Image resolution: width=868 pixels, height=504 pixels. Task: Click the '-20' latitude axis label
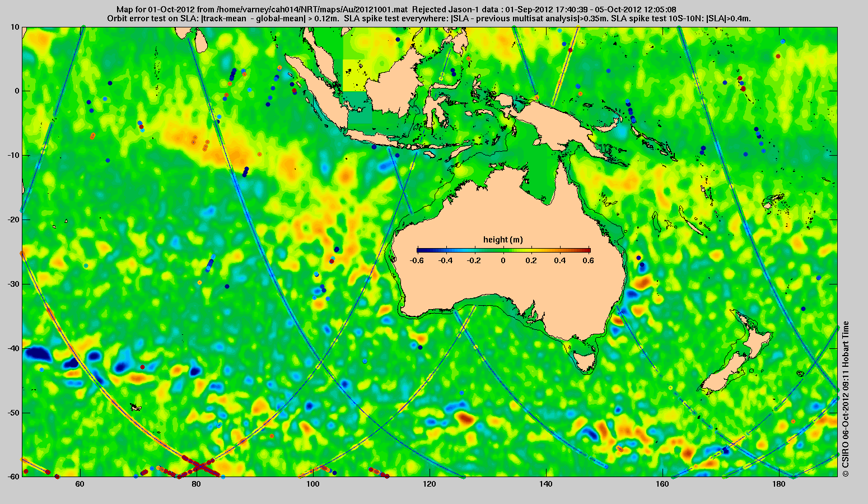(13, 220)
